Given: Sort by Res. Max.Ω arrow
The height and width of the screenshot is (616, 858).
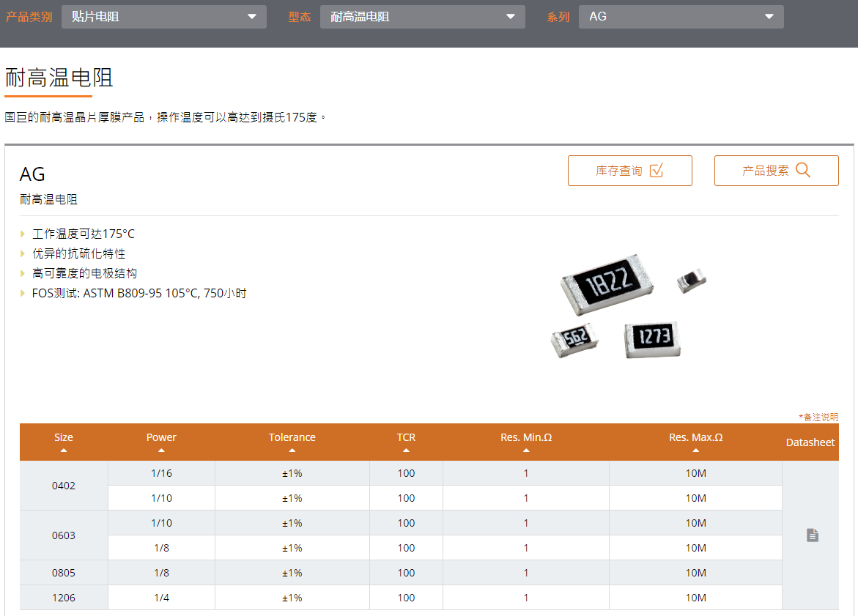Looking at the screenshot, I should coord(695,450).
